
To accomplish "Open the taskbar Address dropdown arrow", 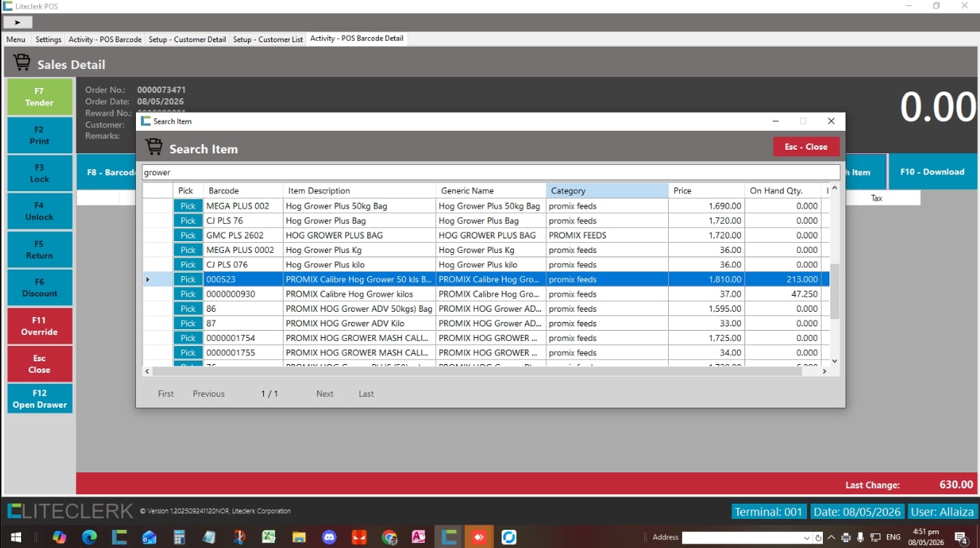I will coord(806,538).
